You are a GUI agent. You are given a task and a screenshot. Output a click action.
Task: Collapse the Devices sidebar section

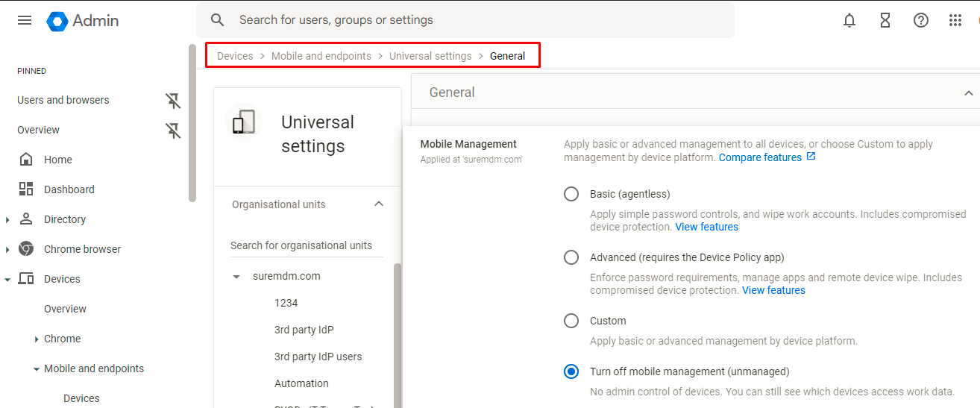point(7,279)
